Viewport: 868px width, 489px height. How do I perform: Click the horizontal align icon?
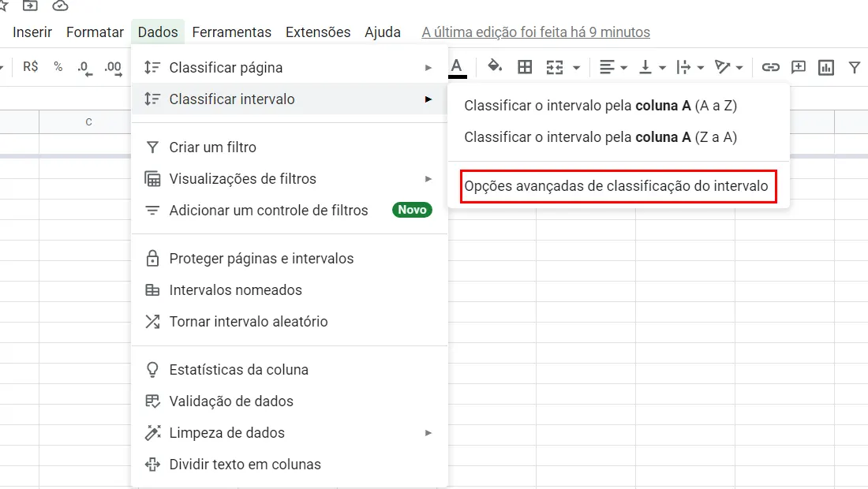coord(608,68)
